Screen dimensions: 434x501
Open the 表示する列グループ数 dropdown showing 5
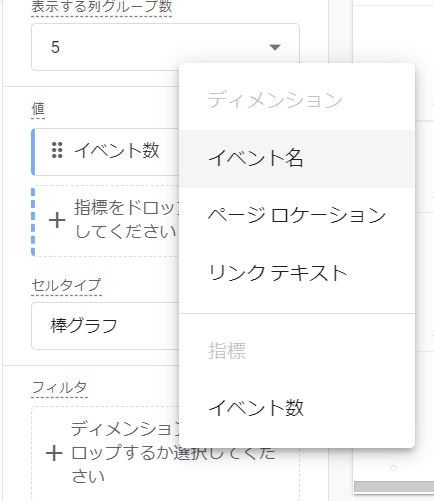[165, 47]
